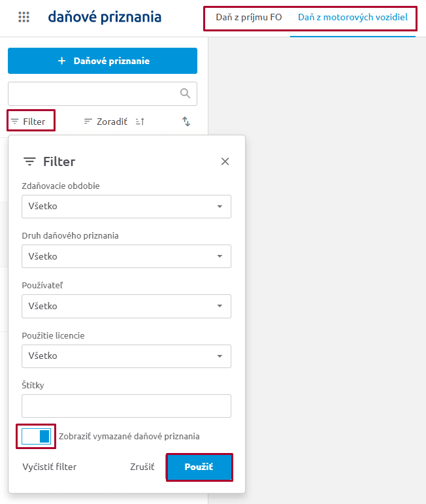426x504 pixels.
Task: Click the ascending sort direction icon
Action: 140,122
